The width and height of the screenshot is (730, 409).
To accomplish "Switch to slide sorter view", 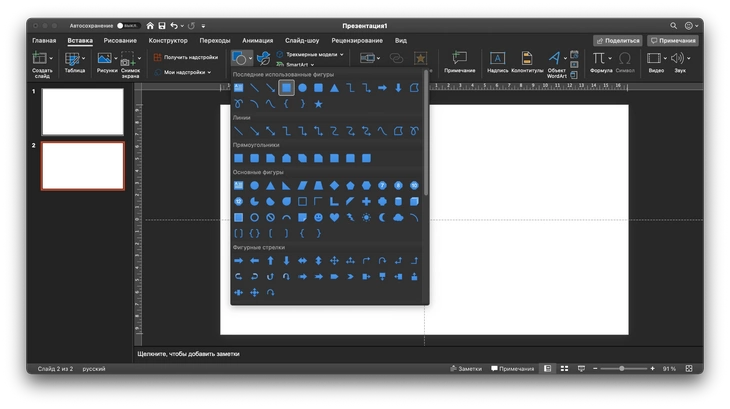I will pyautogui.click(x=564, y=369).
